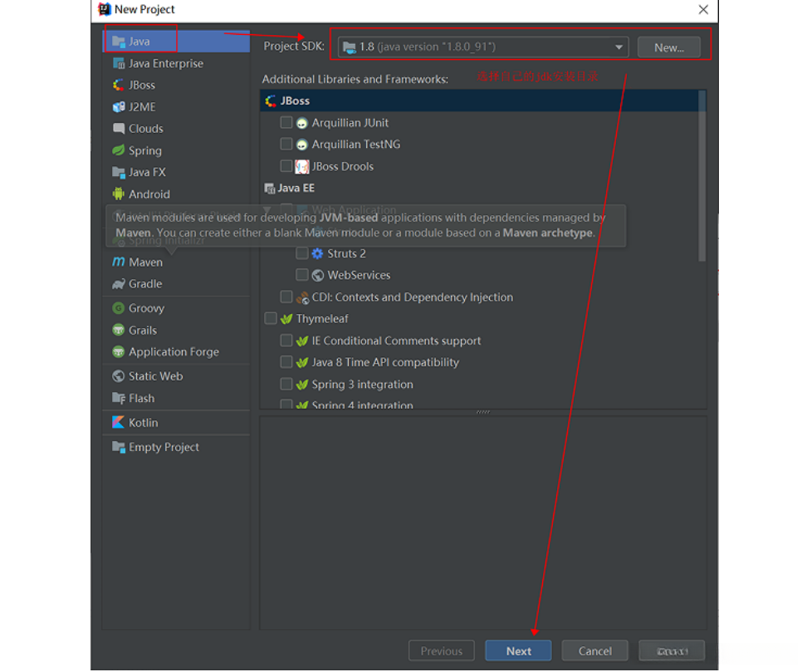Click the CDI framework icon
The width and height of the screenshot is (807, 672).
tap(302, 297)
